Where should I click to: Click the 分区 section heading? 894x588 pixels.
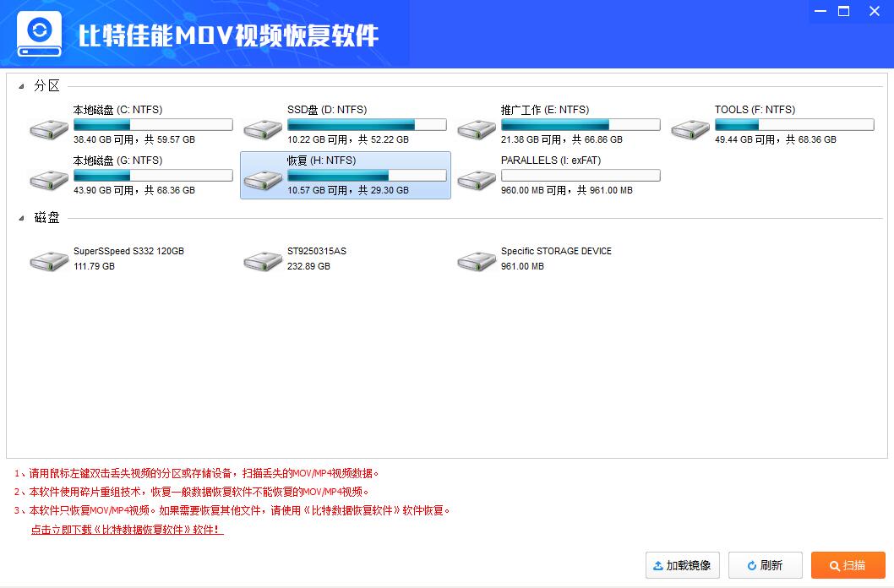pos(46,86)
